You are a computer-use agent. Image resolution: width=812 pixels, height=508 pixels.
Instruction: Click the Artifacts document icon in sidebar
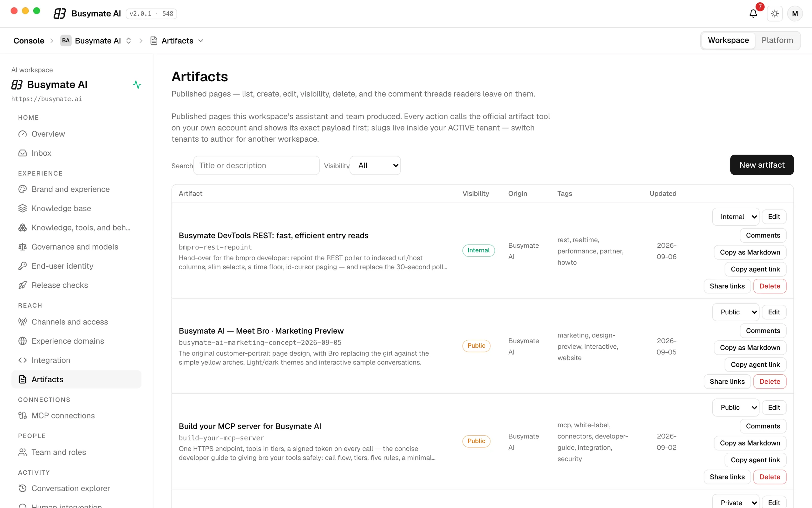23,379
